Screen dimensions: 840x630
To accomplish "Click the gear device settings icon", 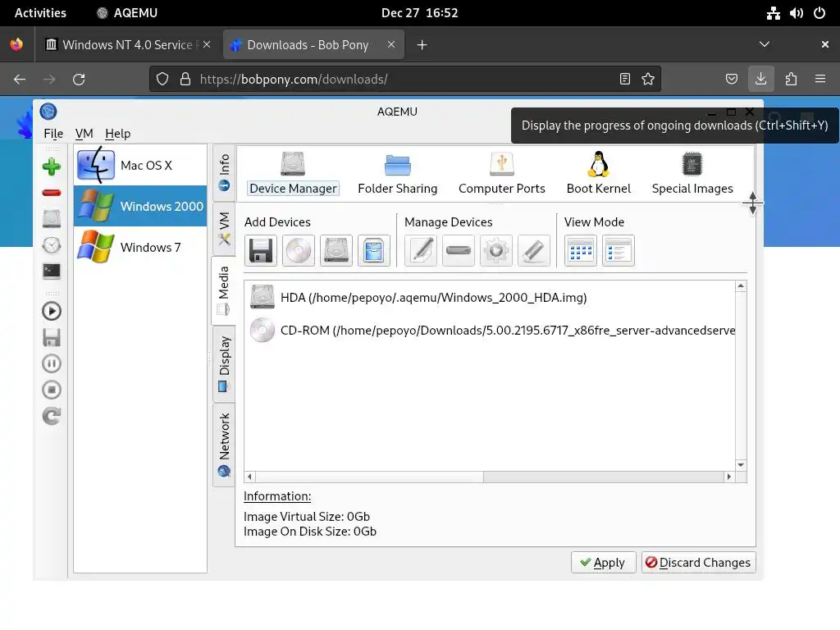I will [x=496, y=250].
